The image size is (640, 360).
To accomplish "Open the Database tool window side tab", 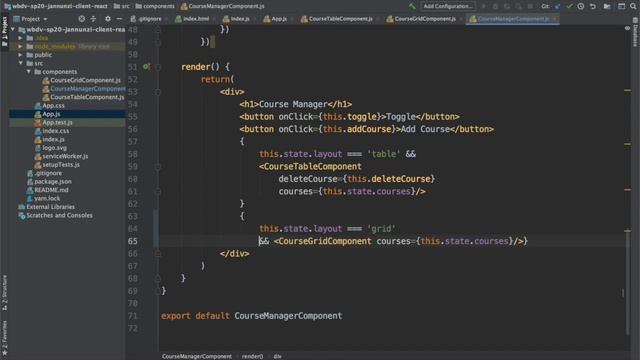I will pyautogui.click(x=635, y=33).
